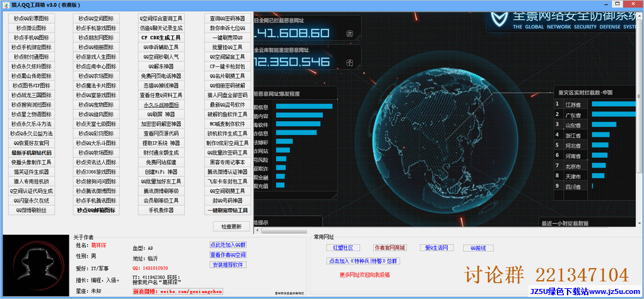
Task: Click the 爱Q生活网 link
Action: pos(436,248)
